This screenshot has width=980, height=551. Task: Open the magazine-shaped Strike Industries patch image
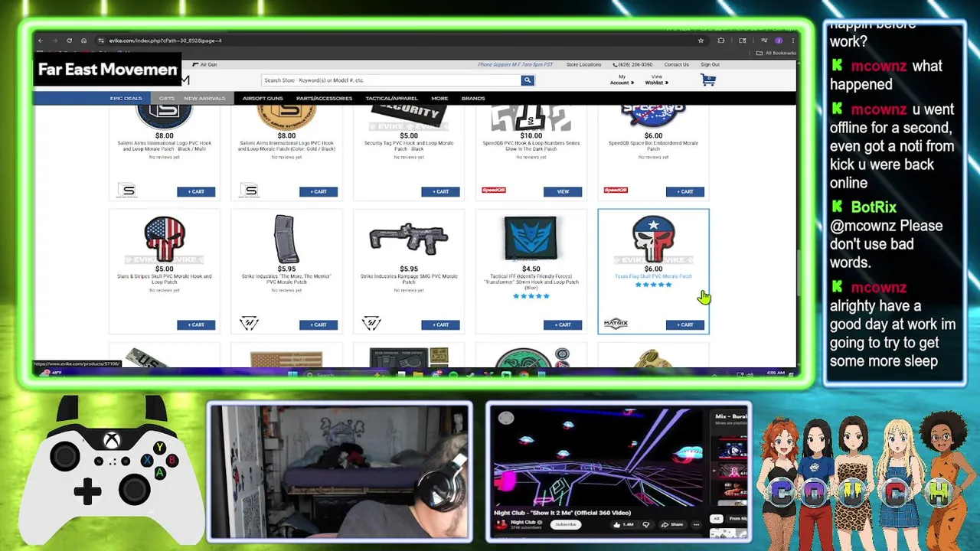(x=286, y=239)
